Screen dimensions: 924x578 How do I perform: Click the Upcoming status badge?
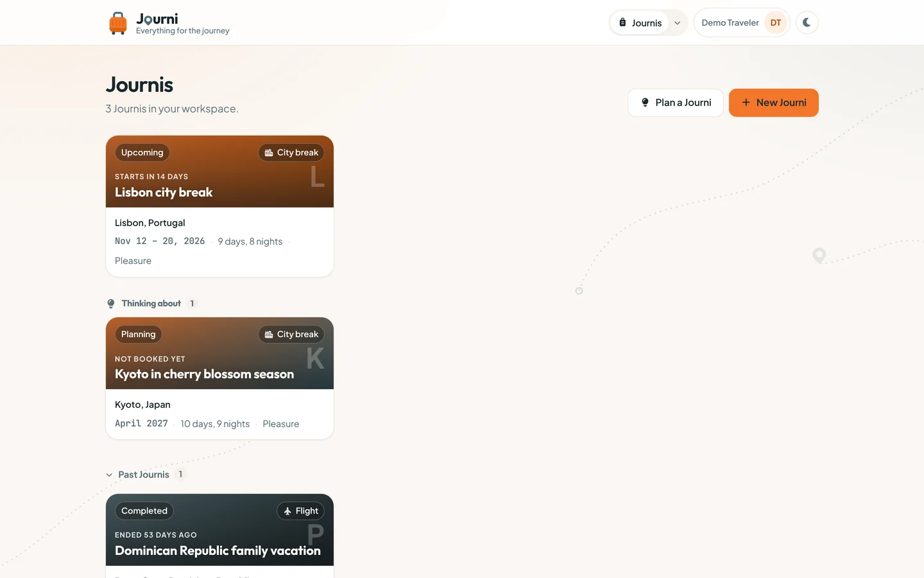tap(142, 152)
